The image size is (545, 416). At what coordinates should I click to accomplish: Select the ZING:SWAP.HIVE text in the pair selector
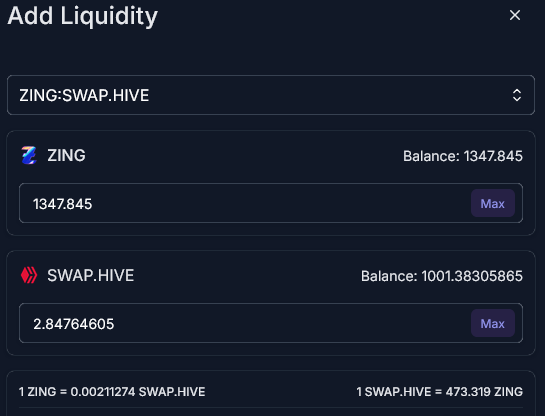coord(84,95)
